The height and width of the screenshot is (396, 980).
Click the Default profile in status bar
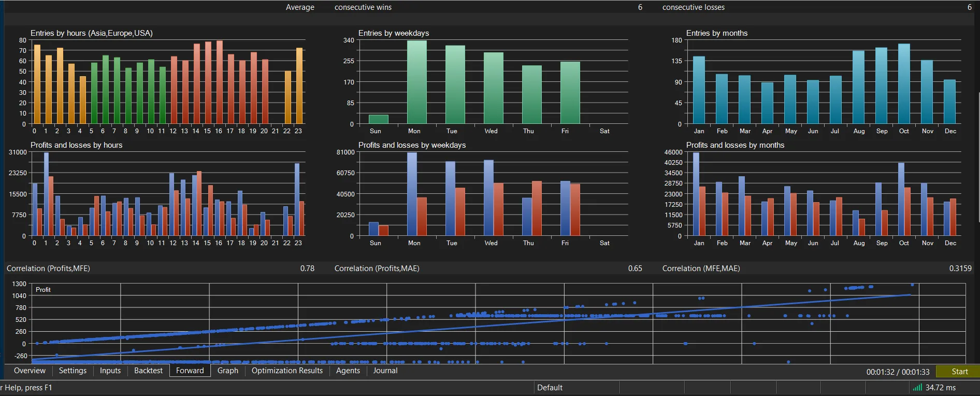click(x=550, y=388)
